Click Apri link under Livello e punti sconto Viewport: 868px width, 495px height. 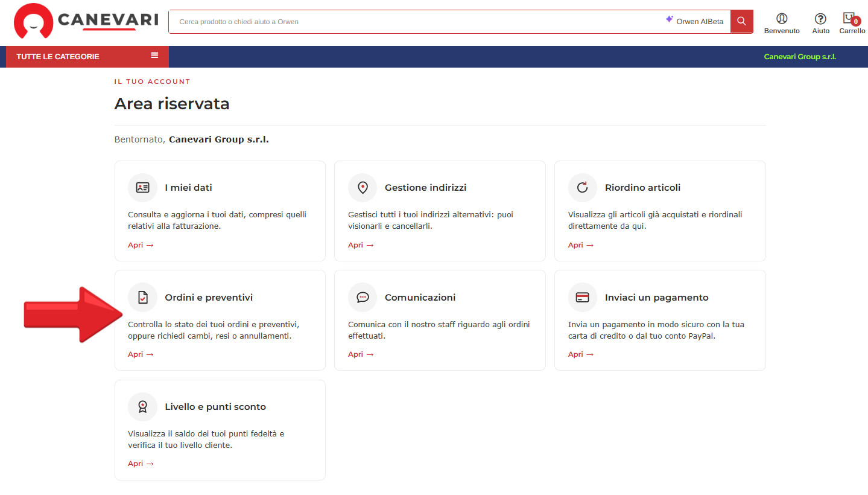141,464
